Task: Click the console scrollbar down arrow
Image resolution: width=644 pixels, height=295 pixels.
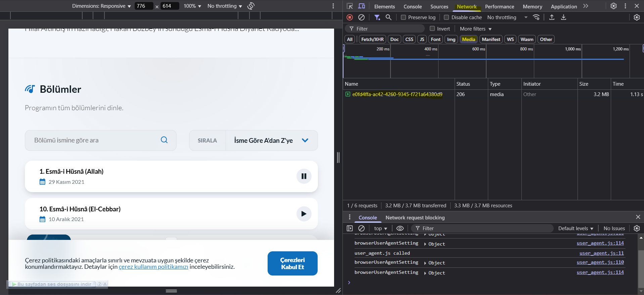Action: (x=641, y=291)
